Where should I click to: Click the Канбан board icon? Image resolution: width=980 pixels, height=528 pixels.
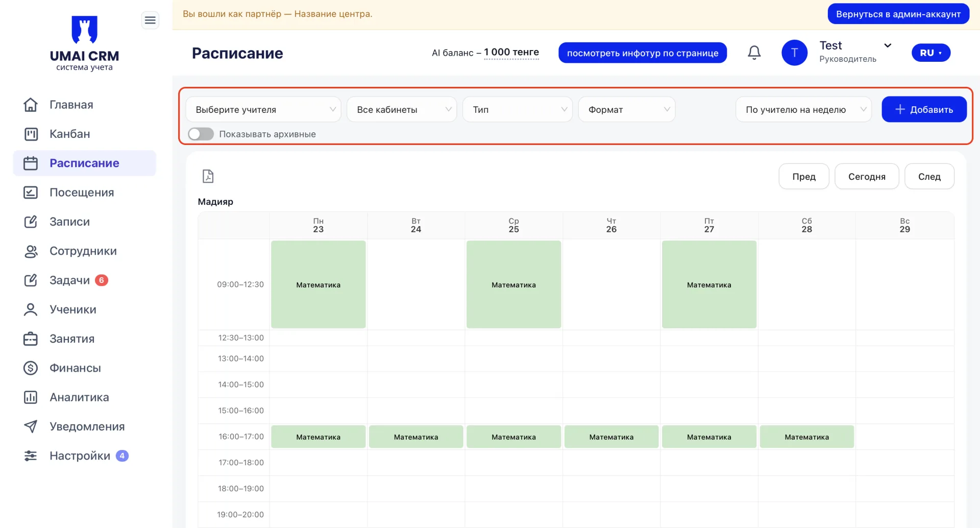[x=31, y=134]
